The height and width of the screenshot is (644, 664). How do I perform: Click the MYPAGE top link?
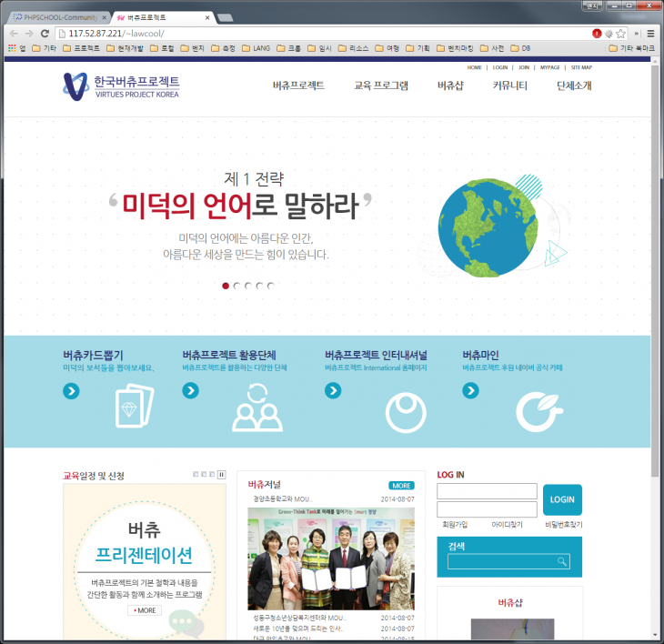(x=550, y=67)
